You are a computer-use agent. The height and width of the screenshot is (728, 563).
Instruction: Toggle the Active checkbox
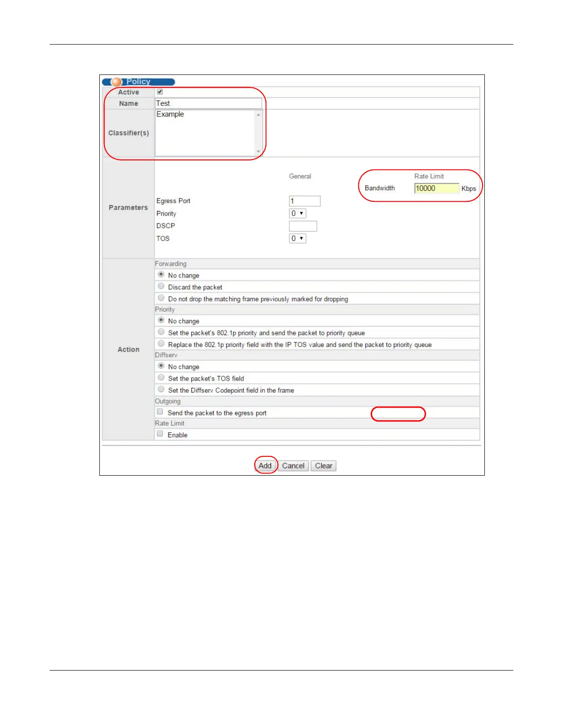coord(160,92)
